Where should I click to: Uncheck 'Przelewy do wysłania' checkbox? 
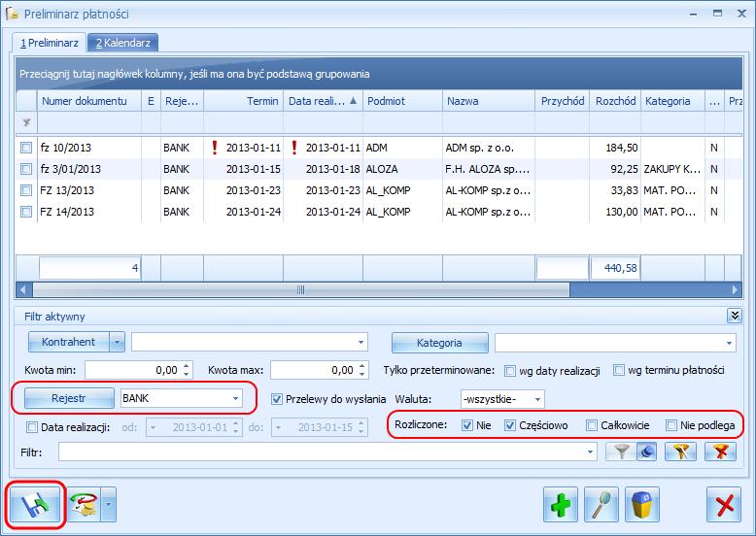277,399
